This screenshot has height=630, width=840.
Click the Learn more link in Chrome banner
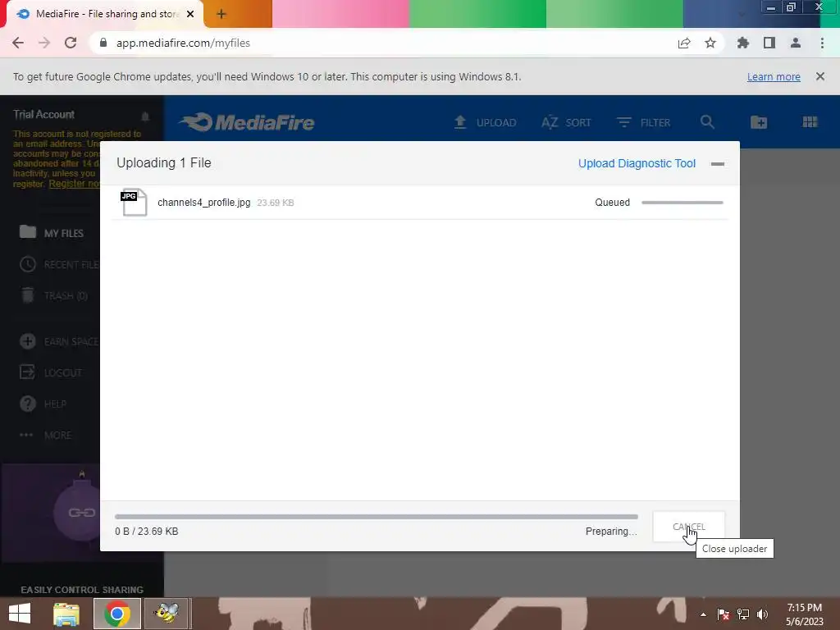[x=774, y=76]
